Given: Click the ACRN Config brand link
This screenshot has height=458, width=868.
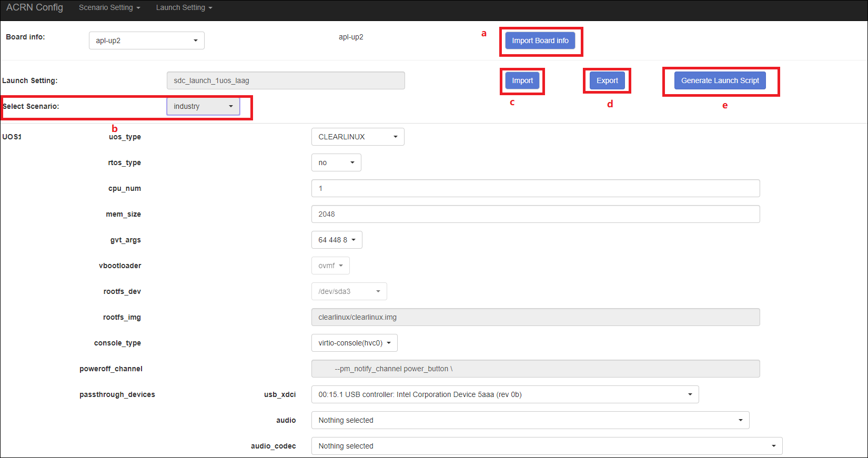Looking at the screenshot, I should click(x=35, y=8).
